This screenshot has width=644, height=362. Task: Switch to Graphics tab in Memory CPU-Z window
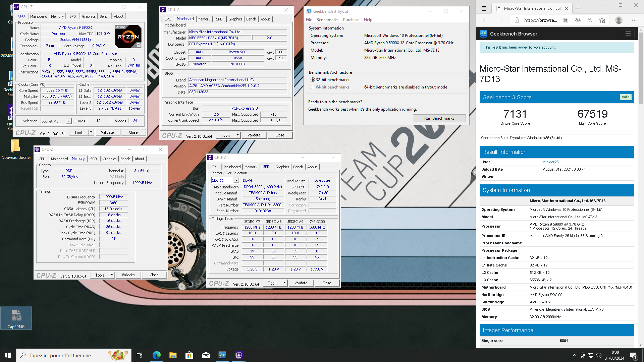click(110, 159)
